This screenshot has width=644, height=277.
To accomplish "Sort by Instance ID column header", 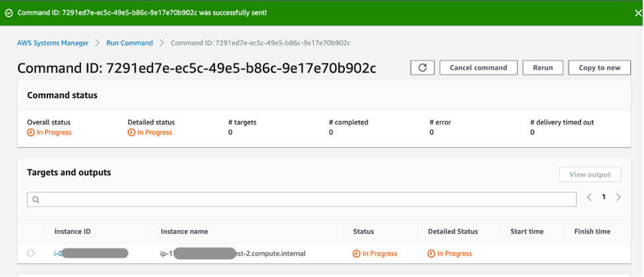I will (72, 231).
